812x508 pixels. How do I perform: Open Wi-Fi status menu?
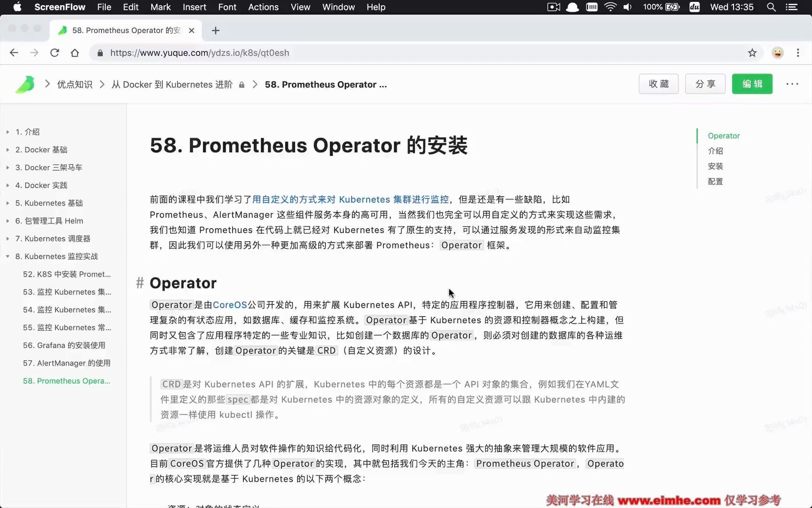(x=610, y=7)
